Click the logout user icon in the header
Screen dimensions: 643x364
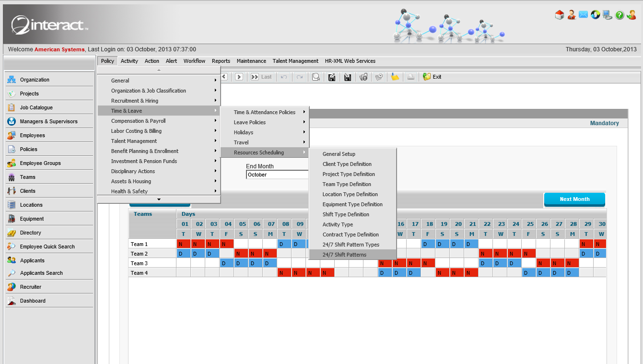(631, 15)
